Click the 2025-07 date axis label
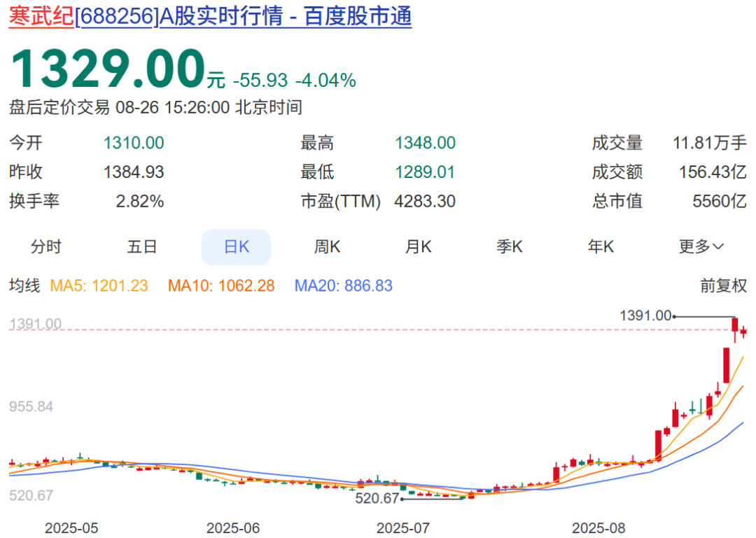 (402, 528)
